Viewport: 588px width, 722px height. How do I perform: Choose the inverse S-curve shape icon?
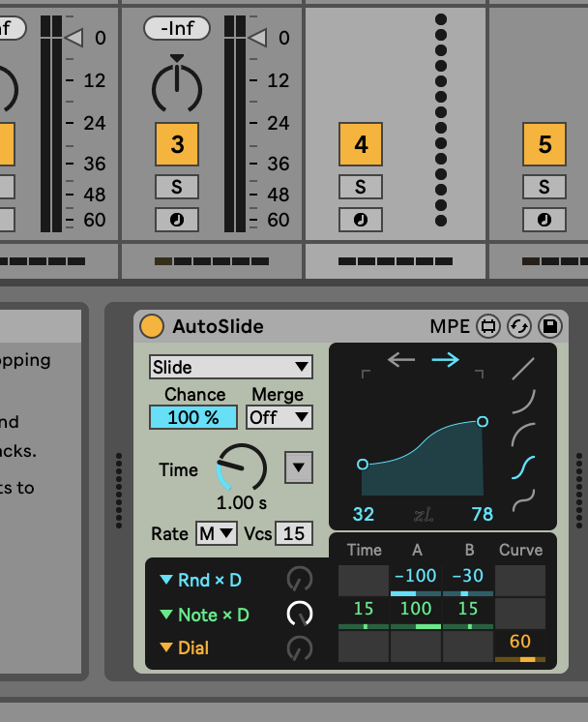point(523,500)
